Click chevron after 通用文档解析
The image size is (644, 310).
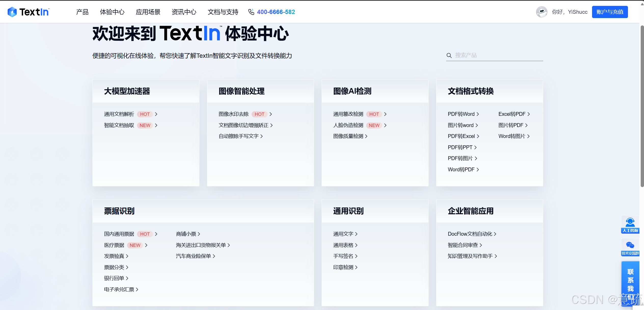[156, 114]
